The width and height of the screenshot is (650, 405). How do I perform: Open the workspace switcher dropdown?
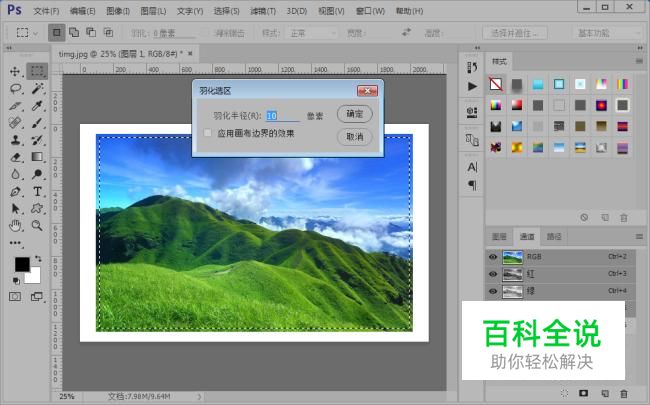[x=609, y=33]
